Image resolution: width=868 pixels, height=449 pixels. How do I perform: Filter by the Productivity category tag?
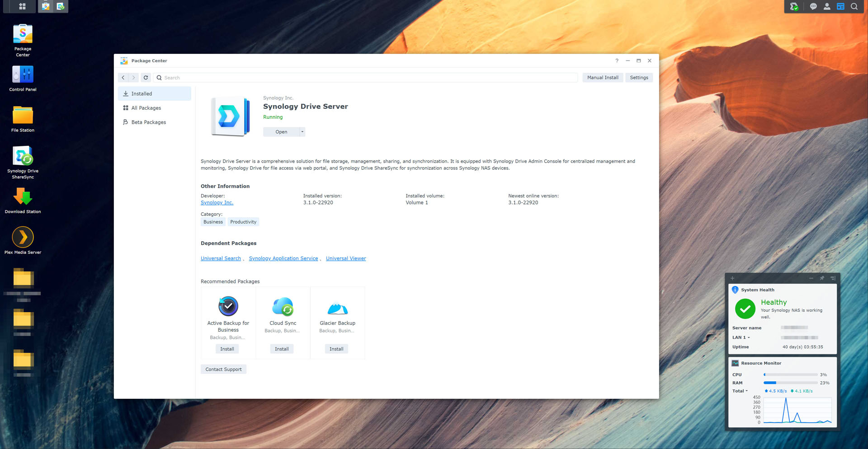(x=243, y=222)
